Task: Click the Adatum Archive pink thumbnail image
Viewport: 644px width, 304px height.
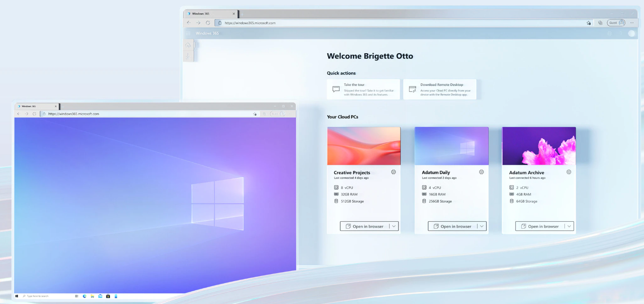Action: [x=539, y=146]
